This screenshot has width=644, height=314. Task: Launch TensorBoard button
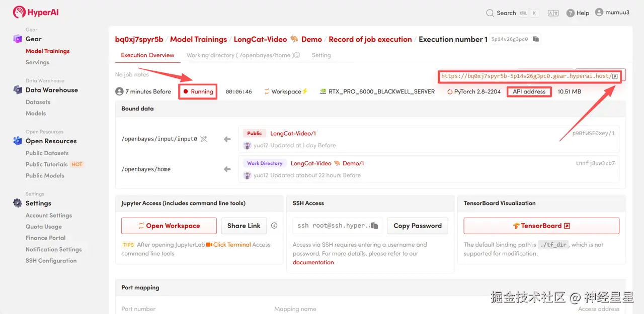click(541, 226)
